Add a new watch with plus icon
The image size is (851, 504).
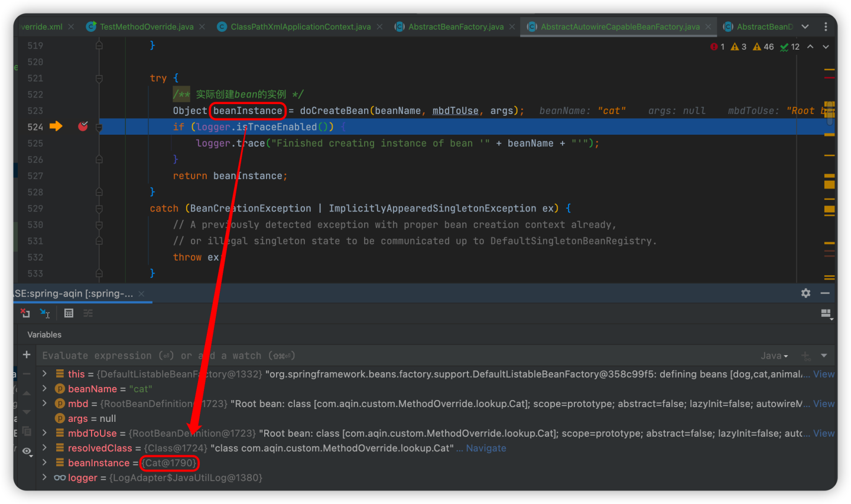click(27, 355)
